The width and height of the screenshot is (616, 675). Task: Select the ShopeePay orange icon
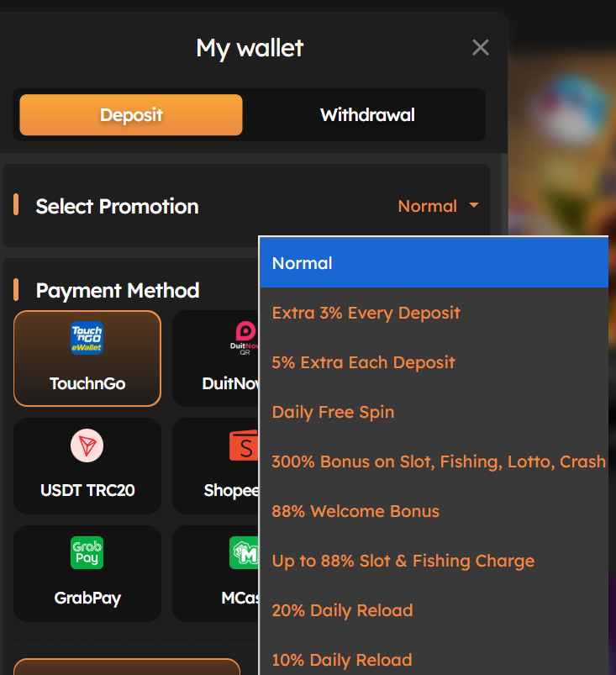tap(244, 446)
